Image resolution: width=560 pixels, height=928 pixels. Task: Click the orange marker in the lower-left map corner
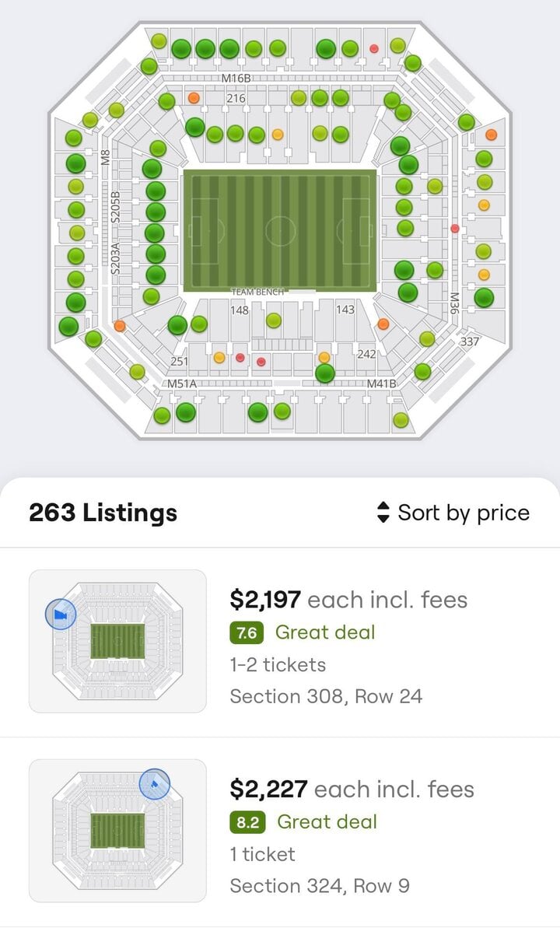click(x=119, y=326)
